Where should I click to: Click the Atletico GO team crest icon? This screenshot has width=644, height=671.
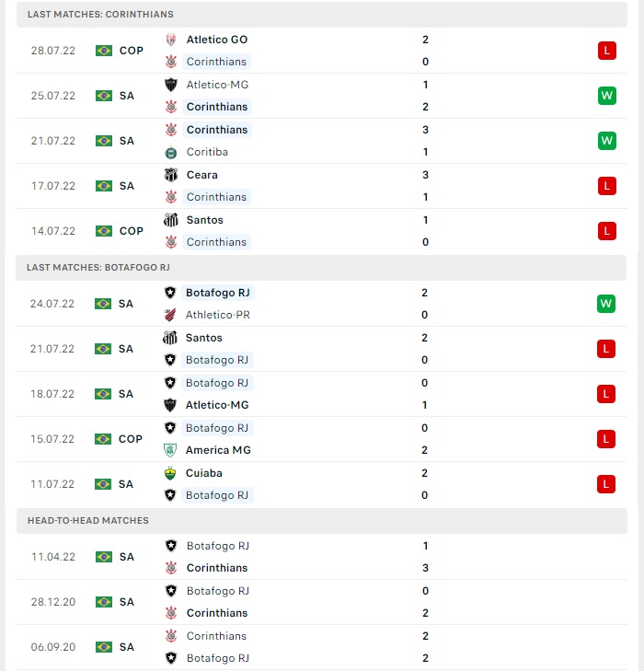[171, 40]
